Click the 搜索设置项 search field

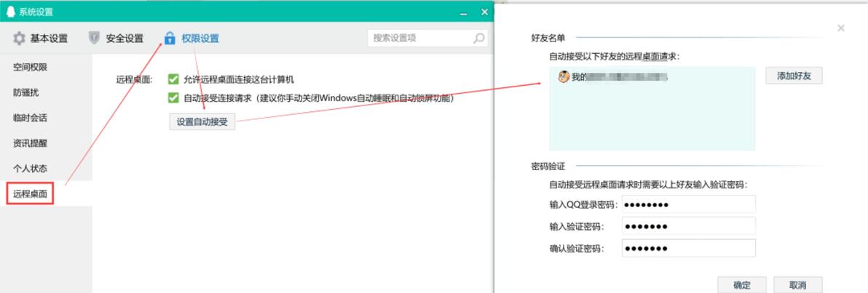[x=427, y=38]
